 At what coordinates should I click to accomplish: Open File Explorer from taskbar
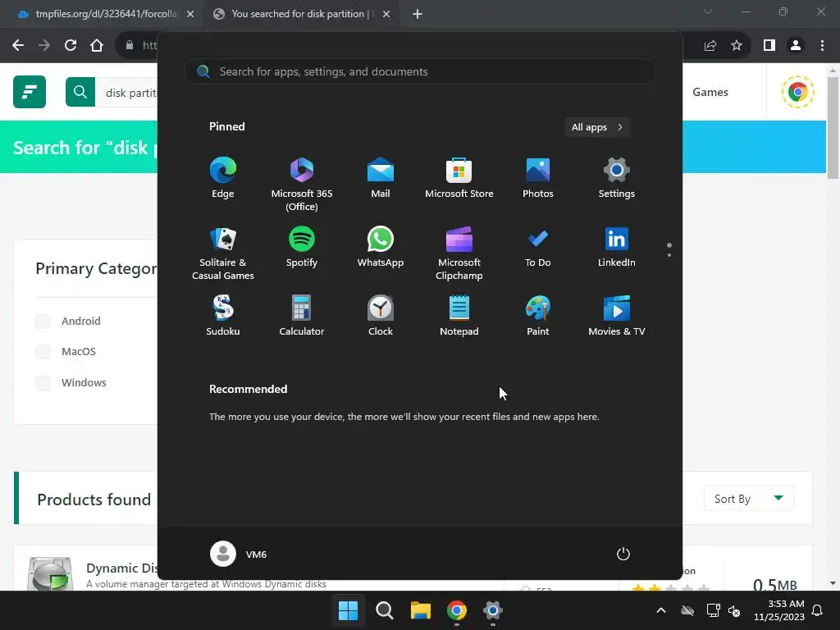pos(421,610)
